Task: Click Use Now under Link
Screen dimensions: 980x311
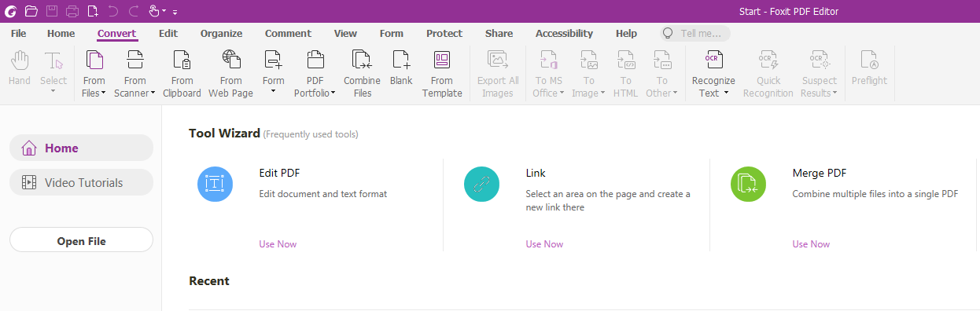Action: pyautogui.click(x=544, y=244)
